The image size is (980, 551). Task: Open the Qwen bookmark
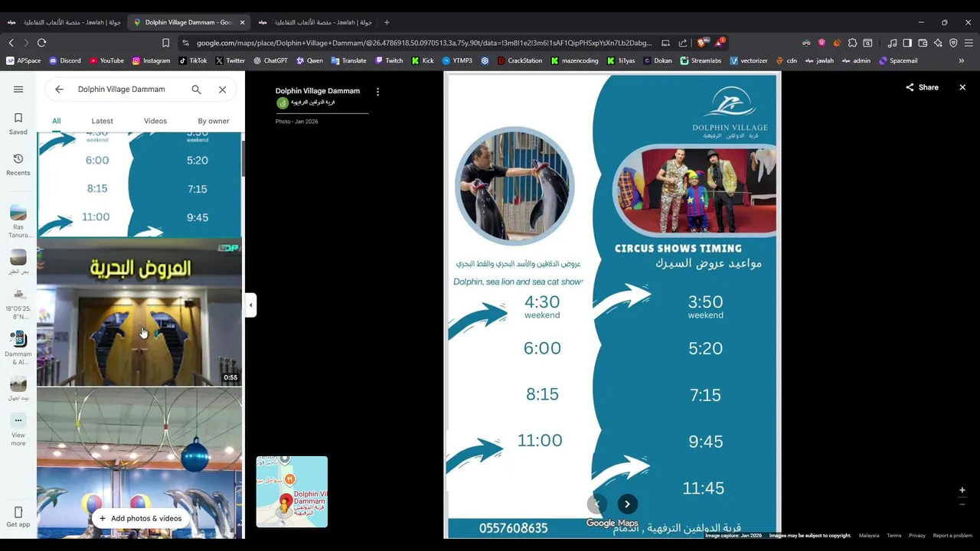309,60
